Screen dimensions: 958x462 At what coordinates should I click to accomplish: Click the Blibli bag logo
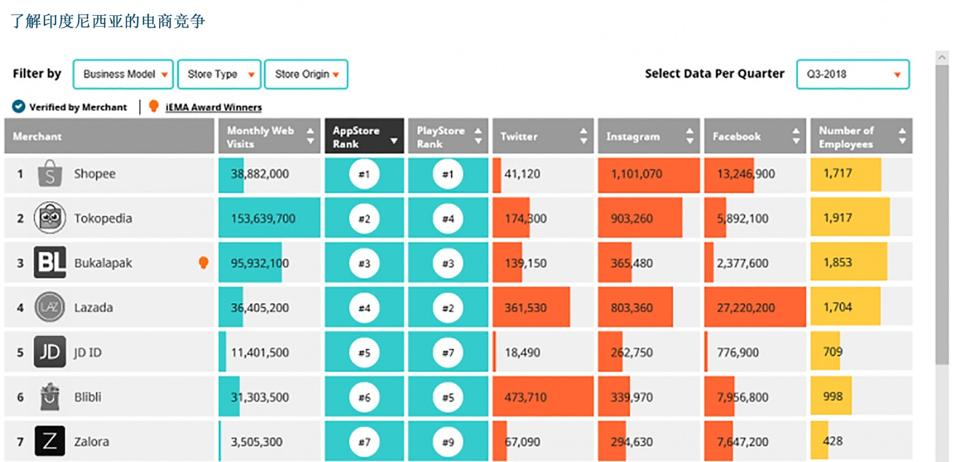[50, 397]
